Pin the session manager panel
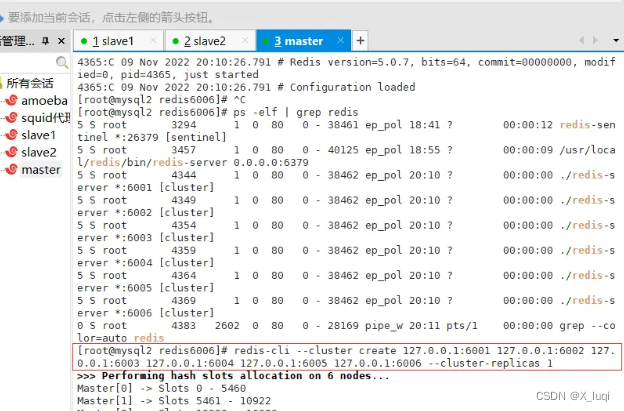624x411 pixels. coord(46,41)
